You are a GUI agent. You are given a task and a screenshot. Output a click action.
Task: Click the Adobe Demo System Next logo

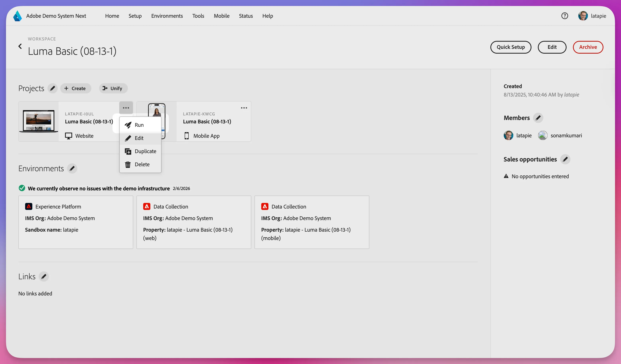click(18, 16)
